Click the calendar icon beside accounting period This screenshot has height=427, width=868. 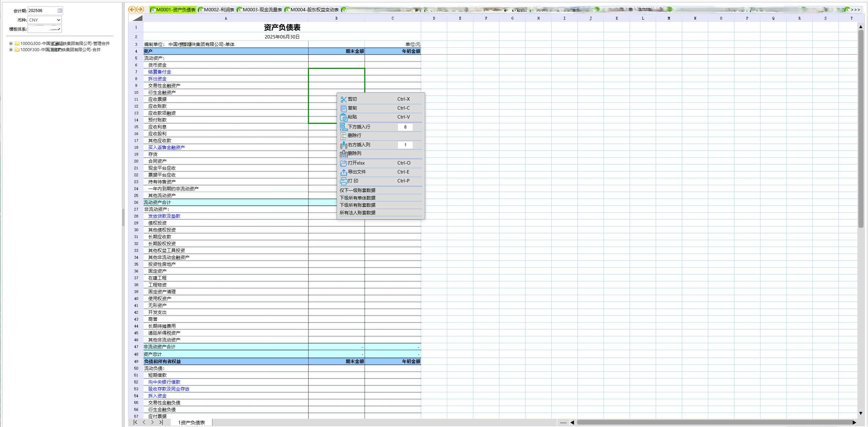point(60,11)
